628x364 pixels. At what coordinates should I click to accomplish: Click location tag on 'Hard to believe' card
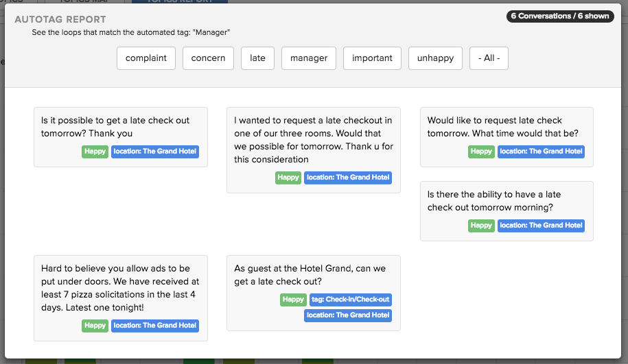(x=155, y=326)
